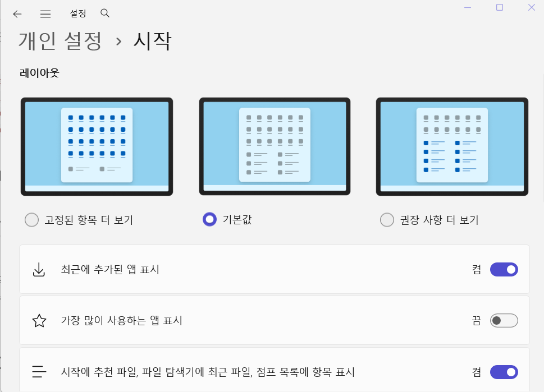544x392 pixels.
Task: Click the 시작 breadcrumb title
Action: [x=152, y=40]
